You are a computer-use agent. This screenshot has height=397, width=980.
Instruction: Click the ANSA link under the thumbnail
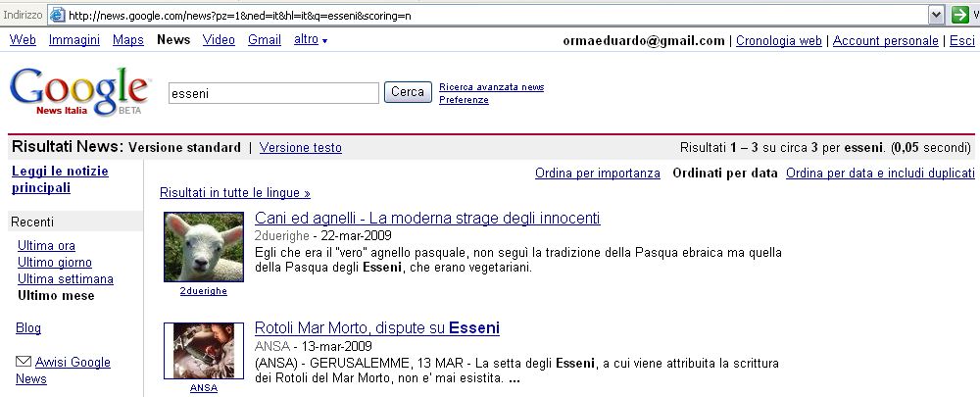[x=204, y=388]
